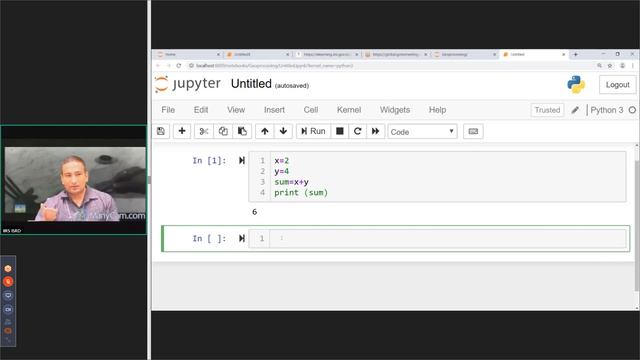The image size is (640, 360).
Task: Open the Insert menu
Action: [274, 110]
